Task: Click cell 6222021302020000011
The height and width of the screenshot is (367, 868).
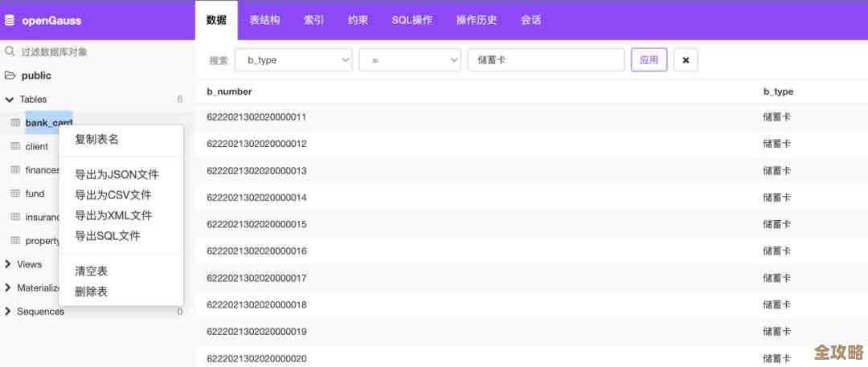Action: point(256,116)
